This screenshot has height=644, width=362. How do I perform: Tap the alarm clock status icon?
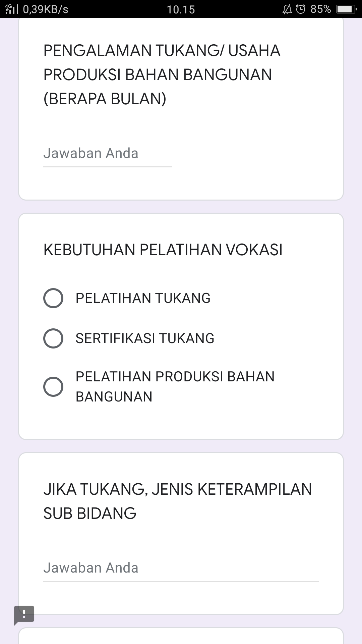[x=301, y=9]
